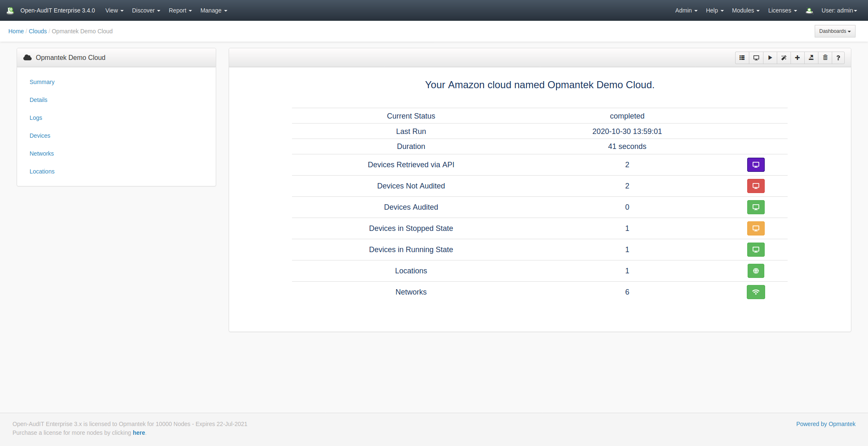Open the Discover menu
Image resolution: width=868 pixels, height=446 pixels.
[x=146, y=10]
